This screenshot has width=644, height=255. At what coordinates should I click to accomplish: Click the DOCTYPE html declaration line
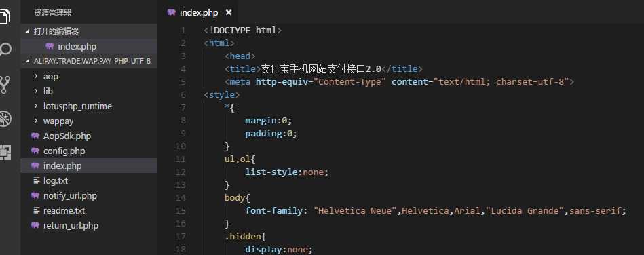click(242, 31)
